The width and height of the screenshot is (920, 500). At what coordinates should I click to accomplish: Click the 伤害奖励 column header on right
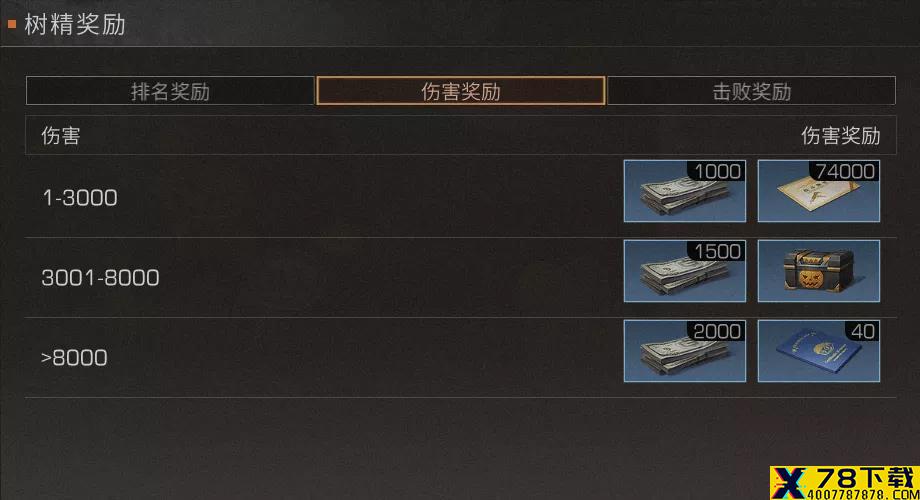[x=840, y=136]
